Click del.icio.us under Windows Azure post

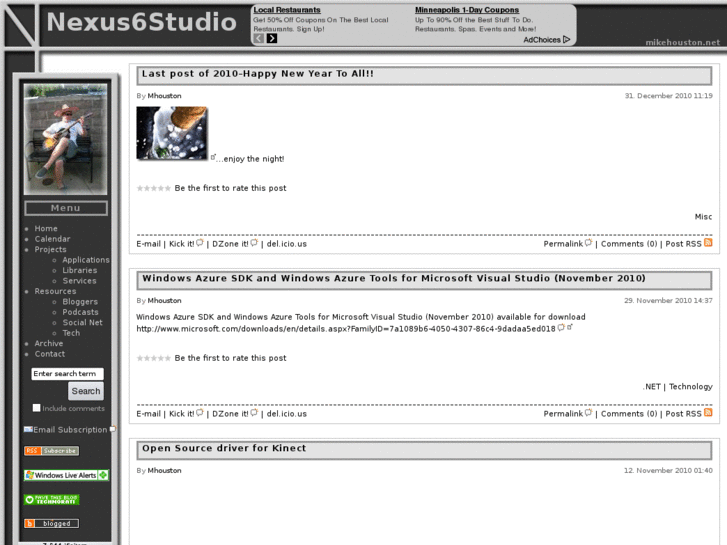287,414
